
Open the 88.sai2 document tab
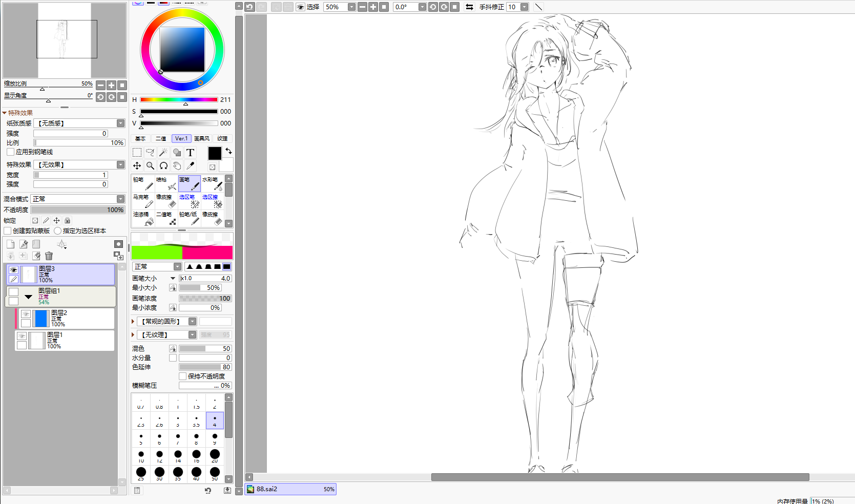[x=290, y=489]
